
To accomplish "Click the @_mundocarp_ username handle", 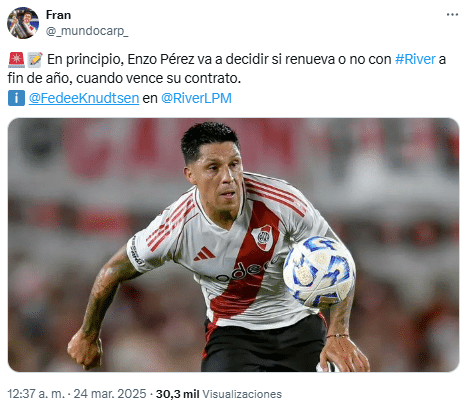I will click(87, 31).
